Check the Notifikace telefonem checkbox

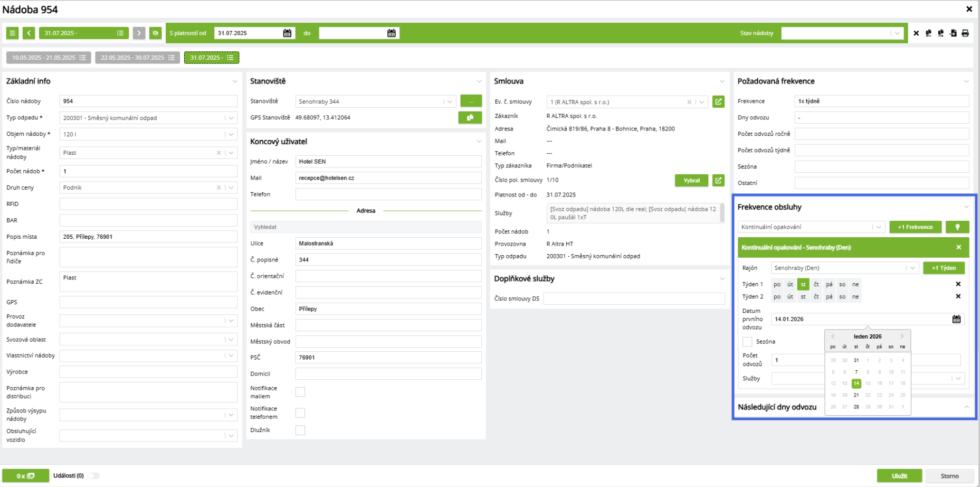(300, 413)
